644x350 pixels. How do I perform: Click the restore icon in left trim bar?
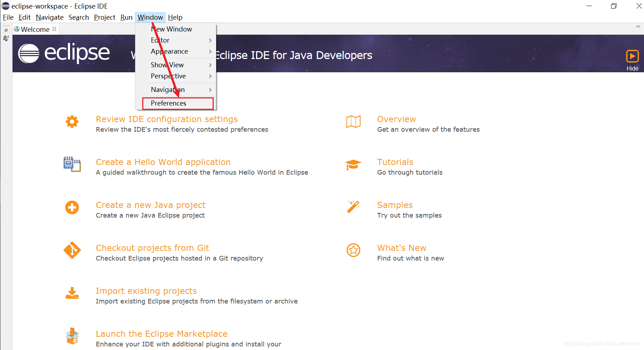(6, 30)
